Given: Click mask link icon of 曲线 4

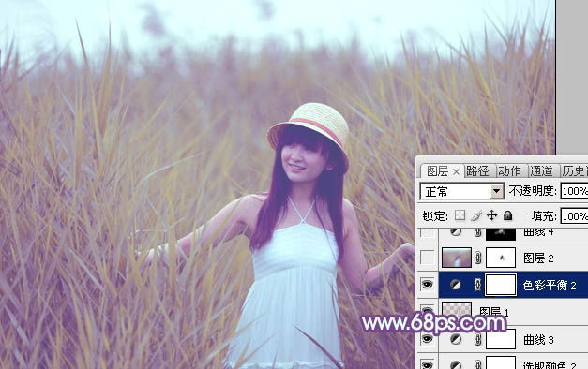Looking at the screenshot, I should pos(477,232).
